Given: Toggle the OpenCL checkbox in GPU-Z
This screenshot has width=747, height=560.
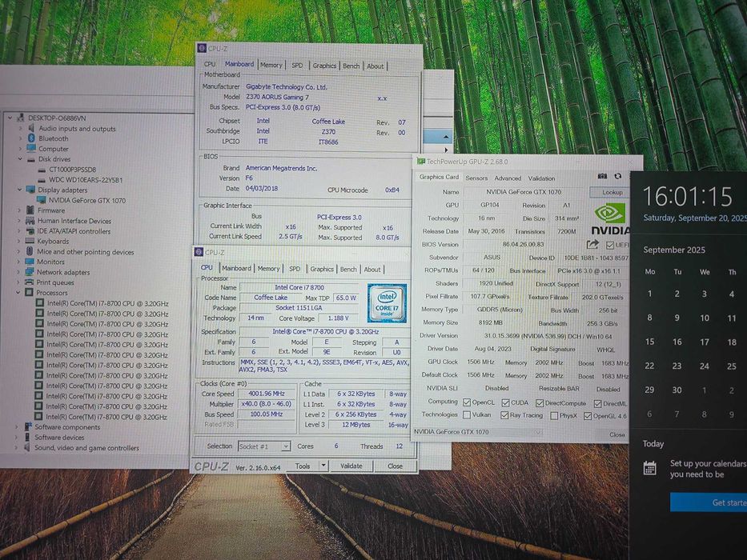Looking at the screenshot, I should [467, 402].
